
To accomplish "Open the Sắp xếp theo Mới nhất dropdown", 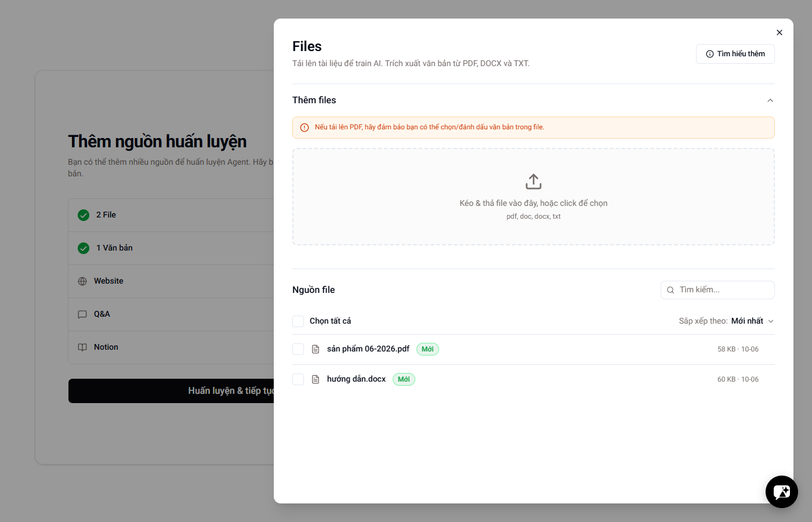I will pyautogui.click(x=726, y=321).
